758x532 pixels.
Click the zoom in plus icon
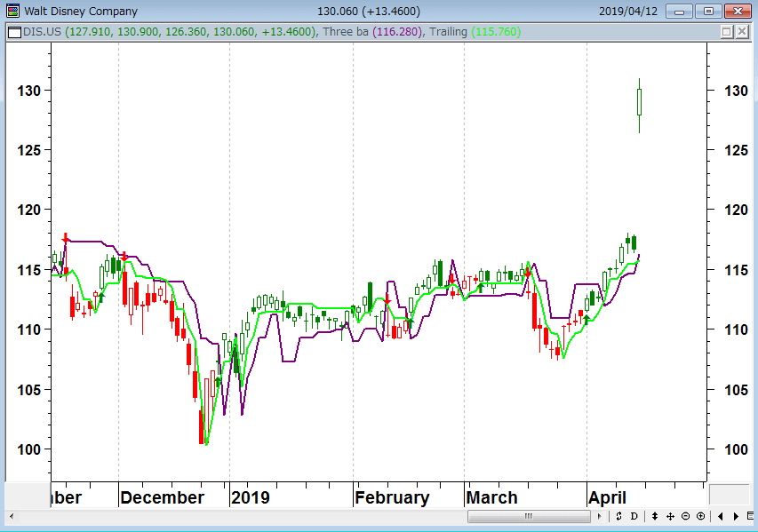pos(700,517)
